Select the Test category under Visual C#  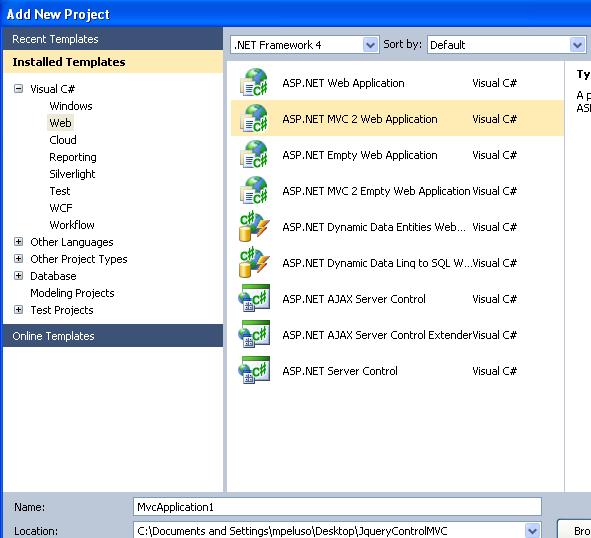(60, 191)
